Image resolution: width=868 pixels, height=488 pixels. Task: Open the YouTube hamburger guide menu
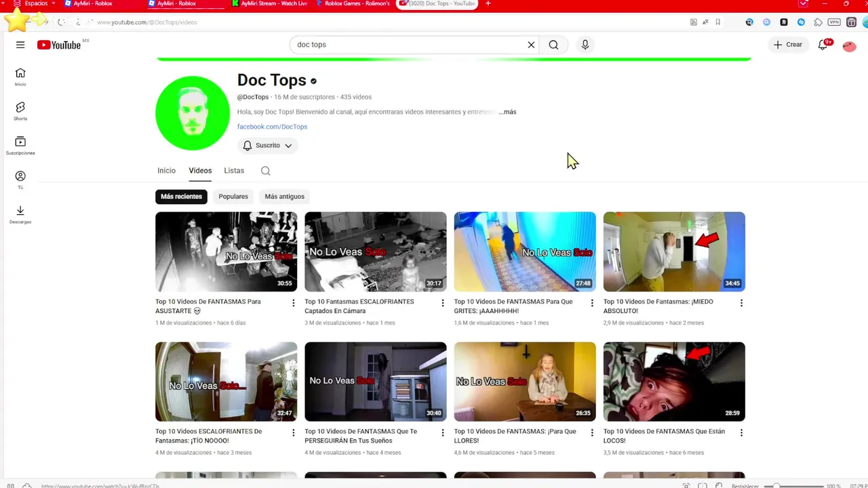pos(20,45)
